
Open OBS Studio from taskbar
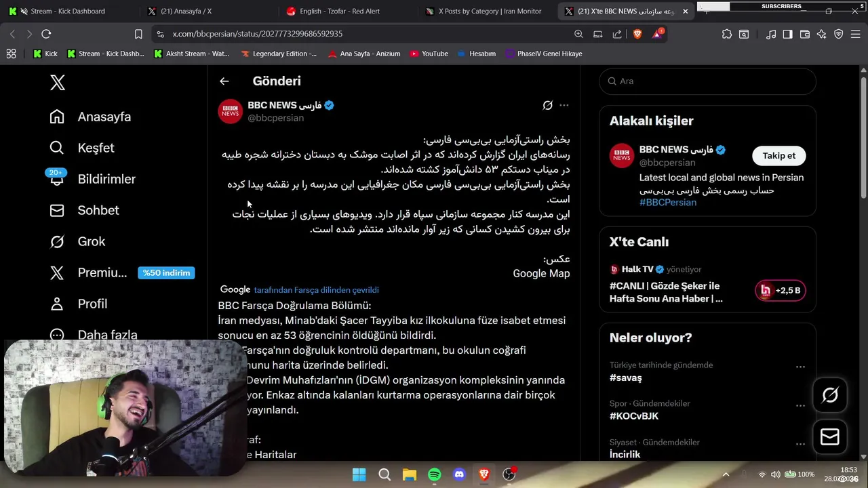coord(509,474)
